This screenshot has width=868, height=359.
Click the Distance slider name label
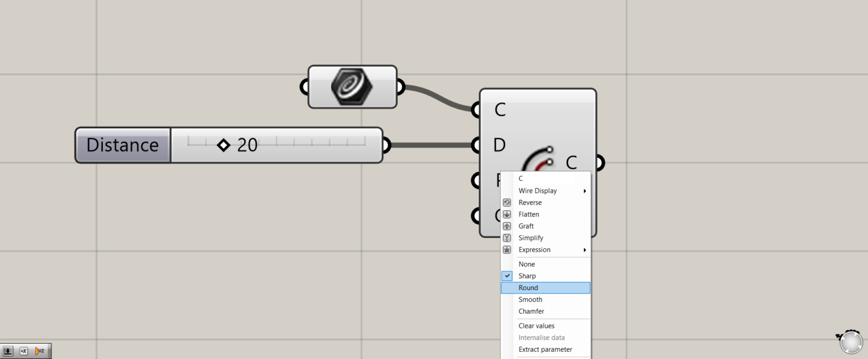click(x=121, y=145)
